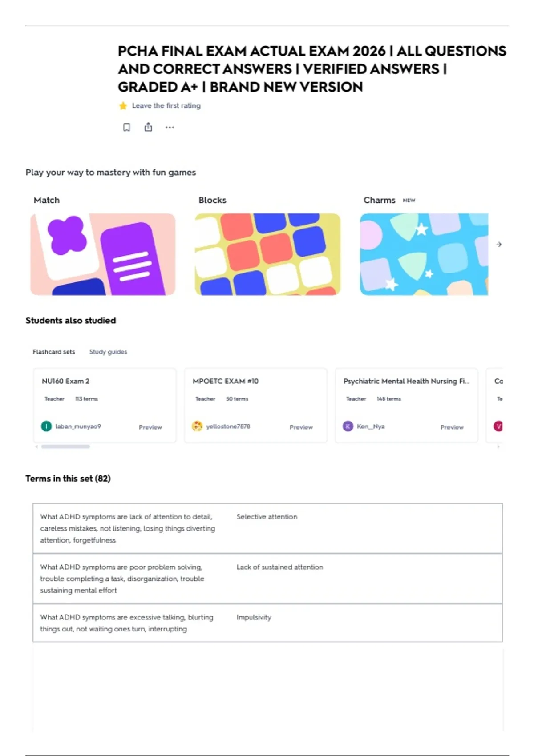Click yellostone7878 avatar icon
534x756 pixels.
pos(197,426)
